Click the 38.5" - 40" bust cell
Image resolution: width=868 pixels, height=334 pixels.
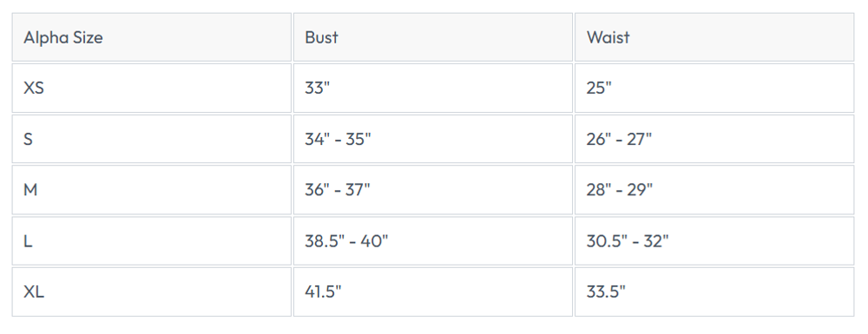pyautogui.click(x=433, y=240)
